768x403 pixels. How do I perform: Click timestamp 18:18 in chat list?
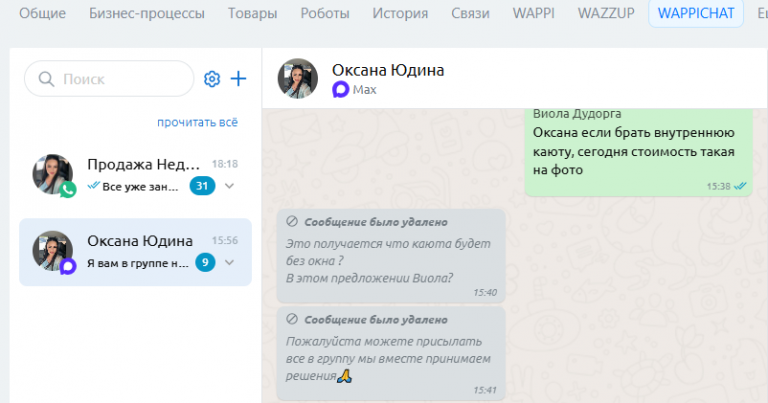pos(225,164)
